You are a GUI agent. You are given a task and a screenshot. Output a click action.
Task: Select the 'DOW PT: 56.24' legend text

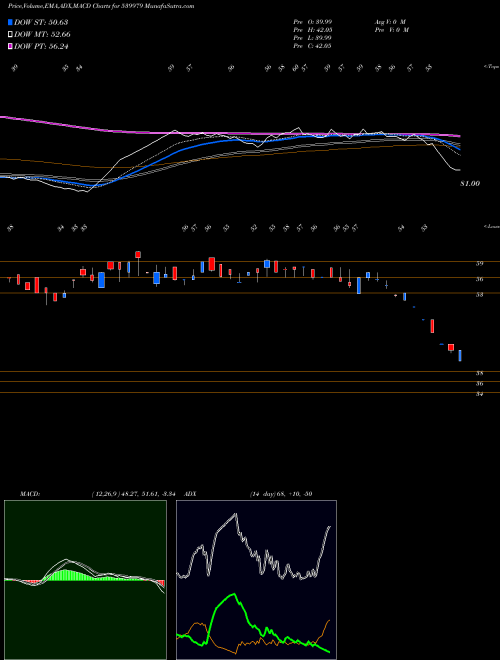(x=41, y=46)
